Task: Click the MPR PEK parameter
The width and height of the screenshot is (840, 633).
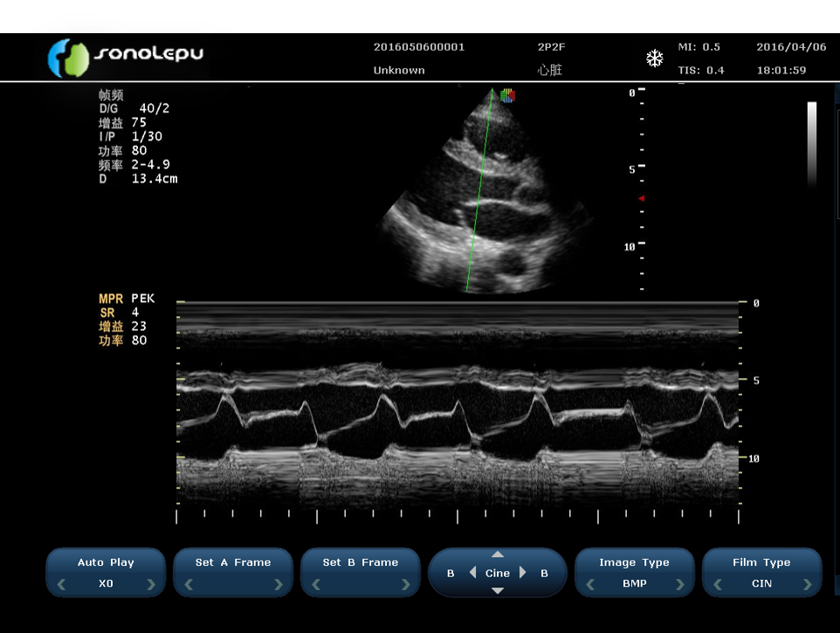Action: 127,299
